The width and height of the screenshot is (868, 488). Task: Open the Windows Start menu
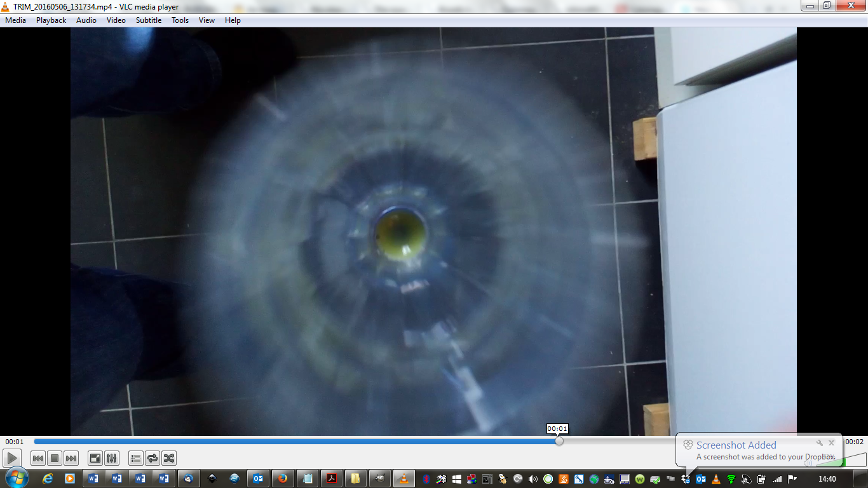17,477
